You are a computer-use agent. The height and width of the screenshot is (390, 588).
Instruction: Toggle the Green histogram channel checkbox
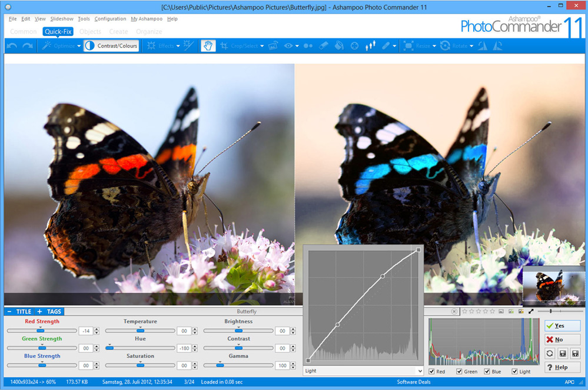pyautogui.click(x=459, y=372)
